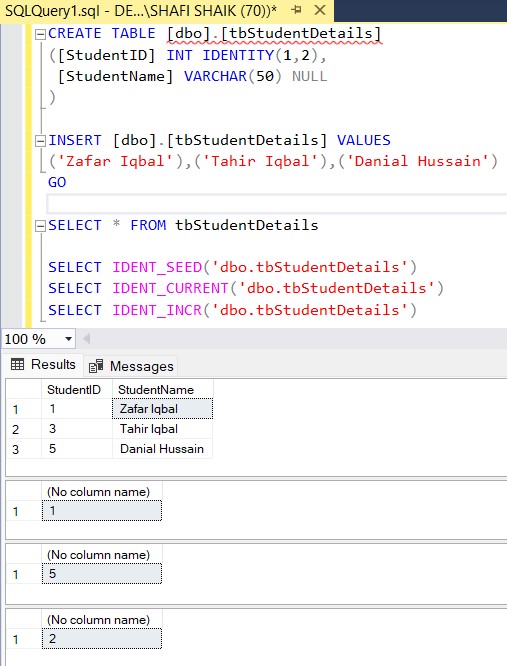507x666 pixels.
Task: Click the IDENT_CURRENT function name
Action: (x=170, y=288)
